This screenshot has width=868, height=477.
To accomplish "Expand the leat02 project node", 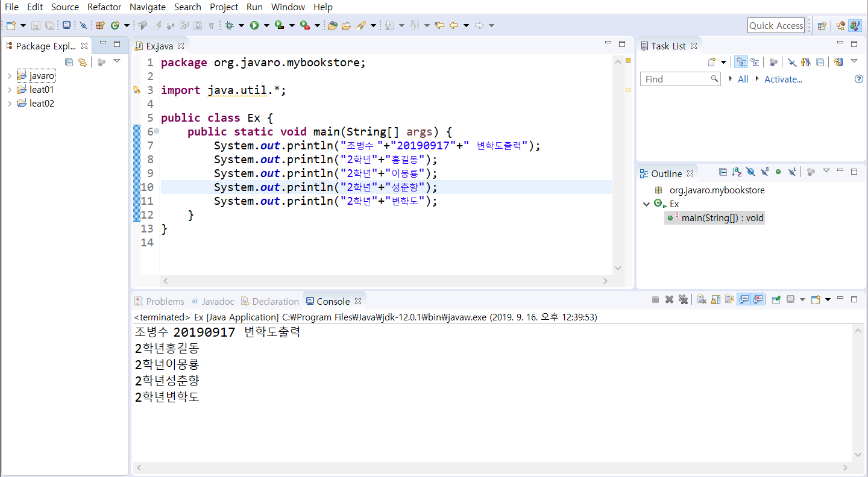I will pyautogui.click(x=10, y=104).
